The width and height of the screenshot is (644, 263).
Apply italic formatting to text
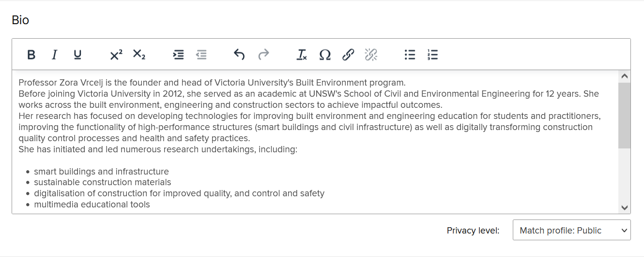pyautogui.click(x=54, y=55)
